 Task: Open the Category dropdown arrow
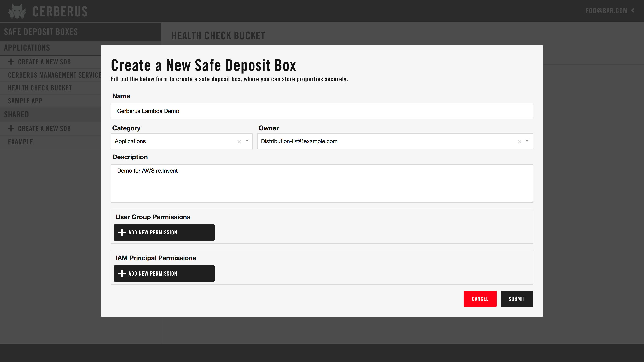[x=247, y=141]
